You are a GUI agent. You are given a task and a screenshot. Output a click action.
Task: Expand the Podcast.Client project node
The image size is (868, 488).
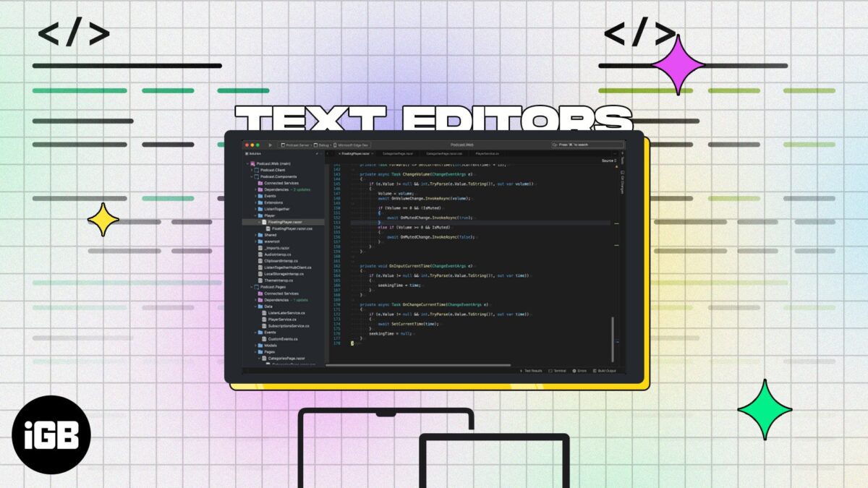[x=252, y=170]
